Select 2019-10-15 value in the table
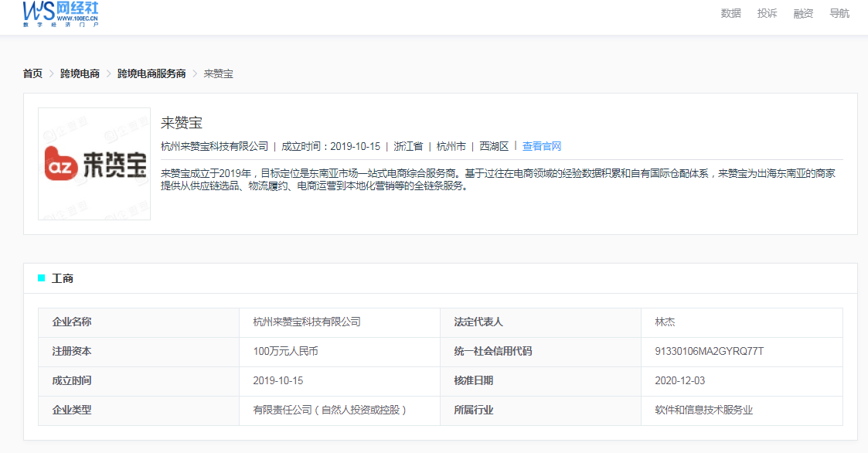This screenshot has width=868, height=453. click(x=278, y=381)
